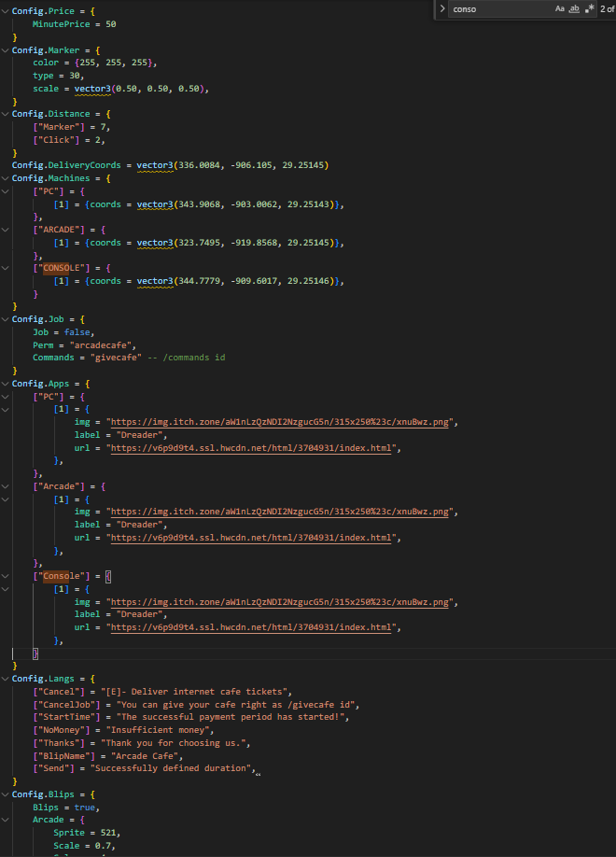
Task: Open the PC img itch.zone link
Action: pos(282,422)
